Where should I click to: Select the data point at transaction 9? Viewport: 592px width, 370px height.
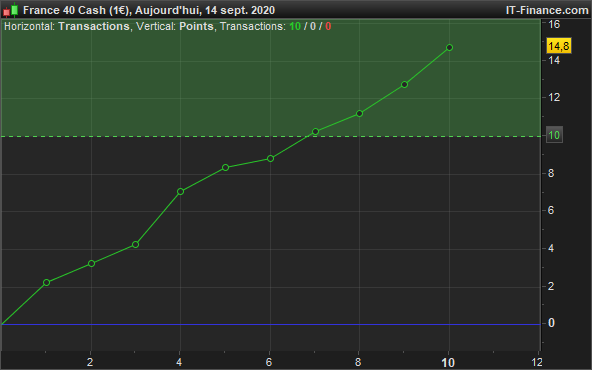coord(404,85)
